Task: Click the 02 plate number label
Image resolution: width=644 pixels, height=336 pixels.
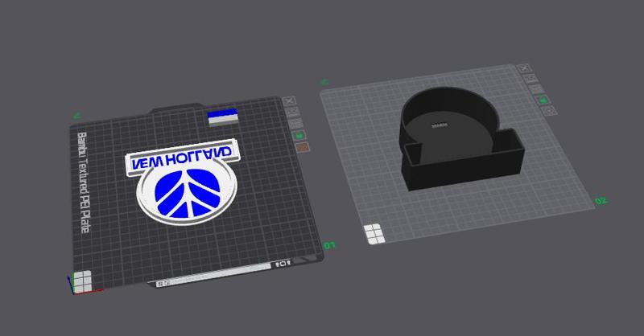Action: click(601, 201)
